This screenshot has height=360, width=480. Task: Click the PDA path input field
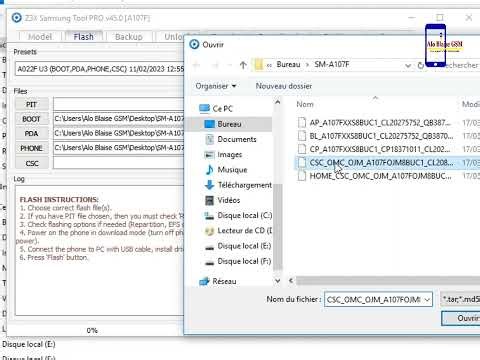click(x=119, y=133)
